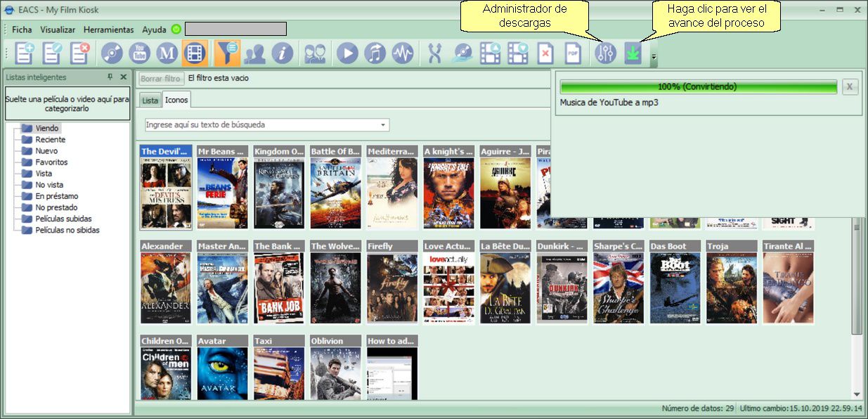Screen dimensions: 868x419
Task: Click the 100% Convirtiendo progress bar
Action: pos(698,87)
